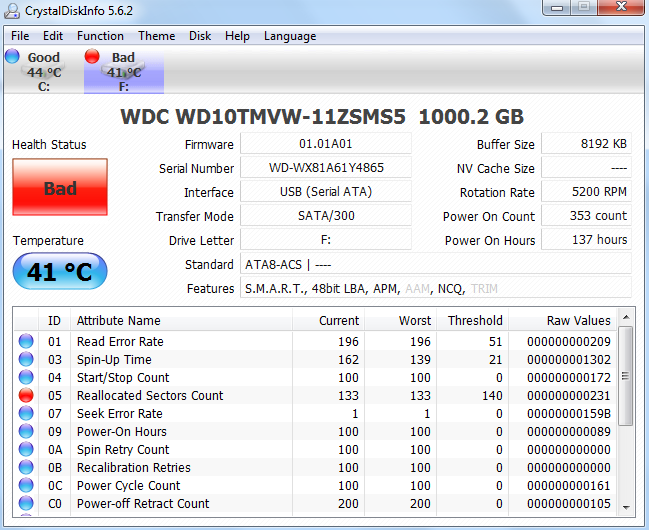Click the Worst column header
Image resolution: width=649 pixels, height=530 pixels.
400,320
